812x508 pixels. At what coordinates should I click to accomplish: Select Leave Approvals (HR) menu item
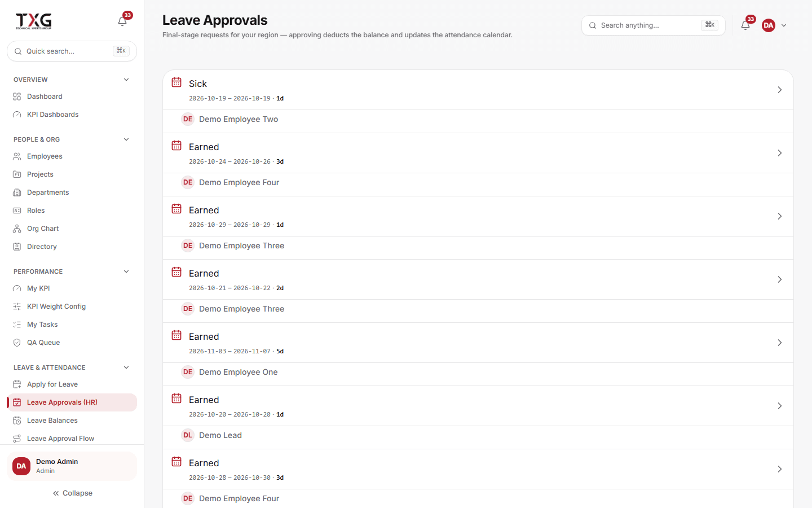coord(72,402)
